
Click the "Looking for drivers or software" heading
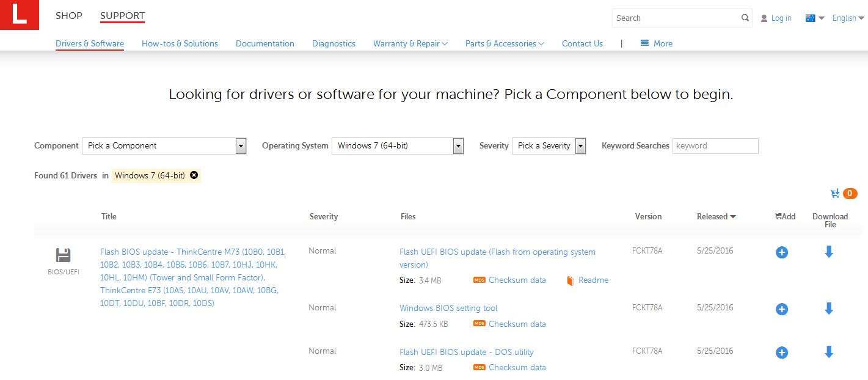(451, 95)
